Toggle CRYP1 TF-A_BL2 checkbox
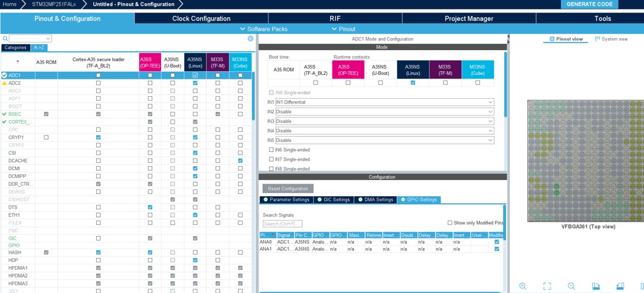Image resolution: width=644 pixels, height=293 pixels. pyautogui.click(x=98, y=137)
